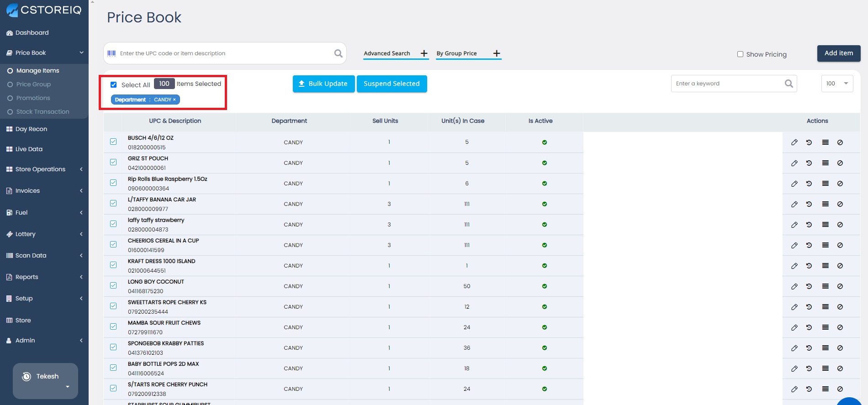Image resolution: width=868 pixels, height=405 pixels.
Task: Remove the CANDY department filter
Action: [x=174, y=100]
